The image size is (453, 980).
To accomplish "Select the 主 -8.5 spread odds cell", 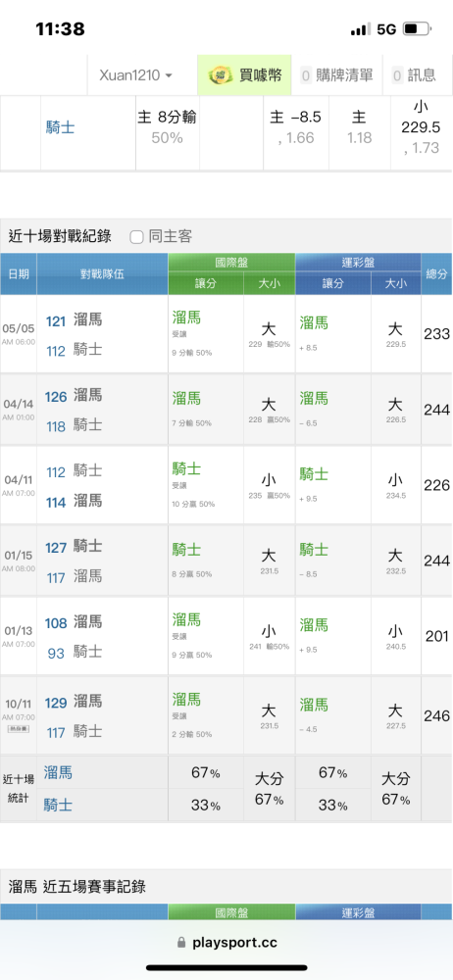I will click(x=296, y=127).
